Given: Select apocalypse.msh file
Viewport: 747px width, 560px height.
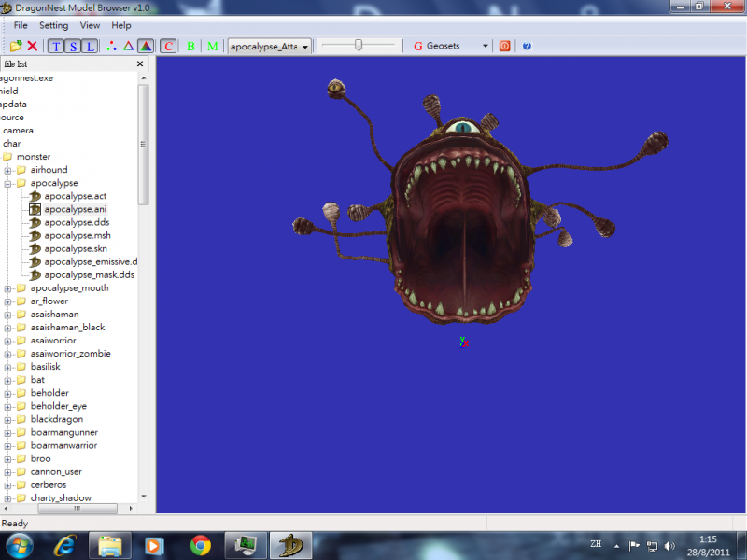Looking at the screenshot, I should 78,236.
